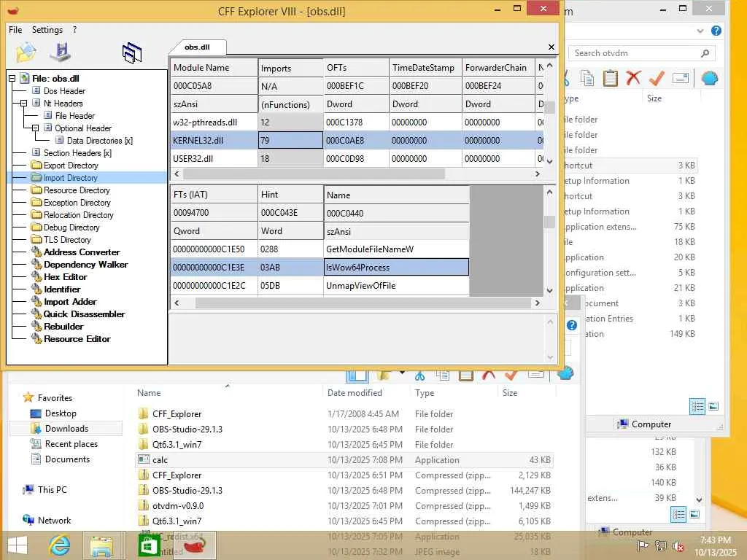The height and width of the screenshot is (560, 747).
Task: Click the Hint column header
Action: pos(290,194)
